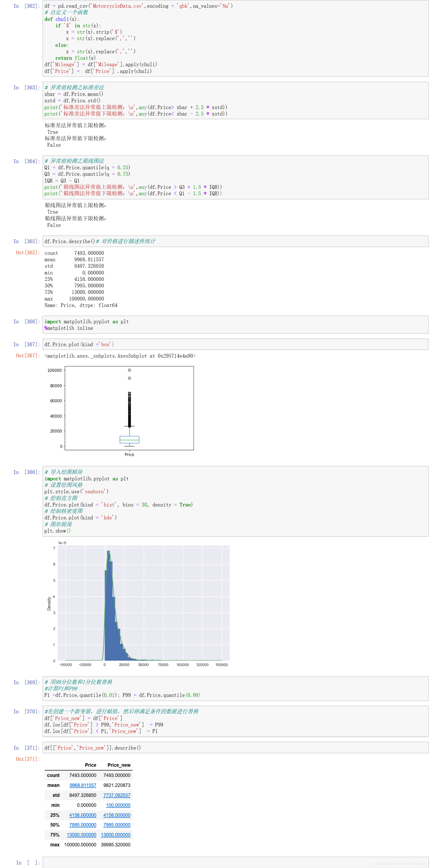This screenshot has width=433, height=868.
Task: Click the Out[365] output prompt
Action: coord(28,253)
